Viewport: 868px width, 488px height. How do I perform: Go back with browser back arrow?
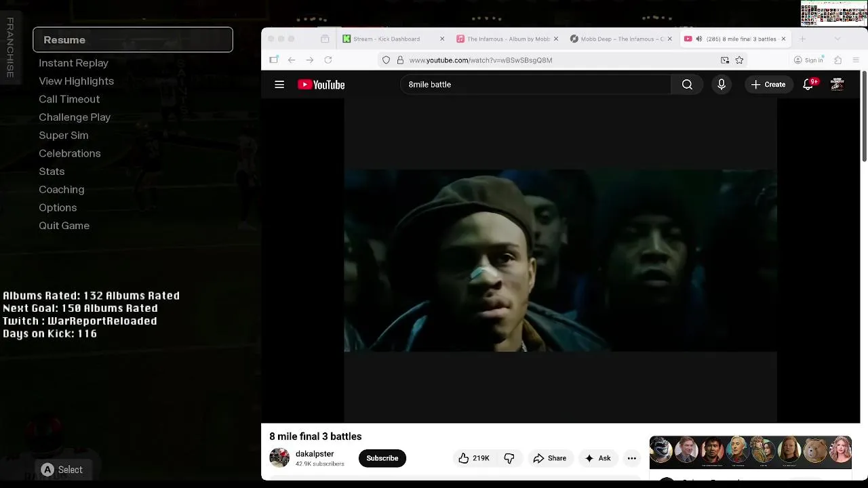pos(292,60)
